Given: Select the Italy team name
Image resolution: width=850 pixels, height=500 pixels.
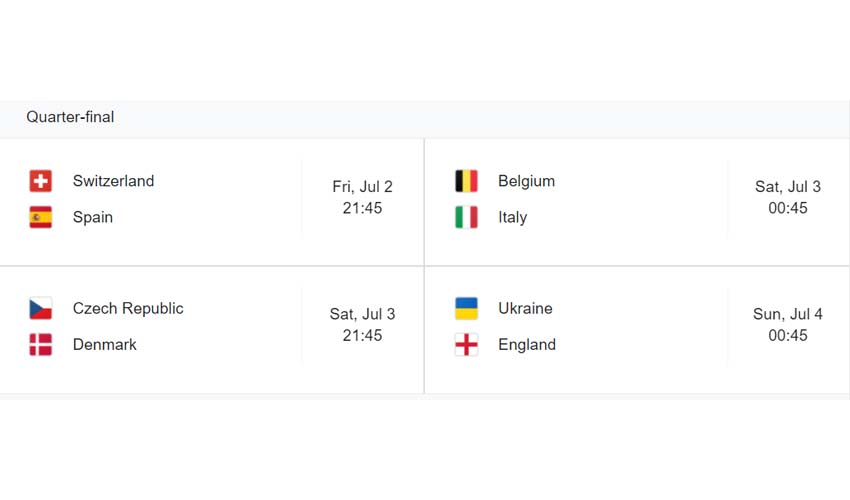Looking at the screenshot, I should [512, 217].
